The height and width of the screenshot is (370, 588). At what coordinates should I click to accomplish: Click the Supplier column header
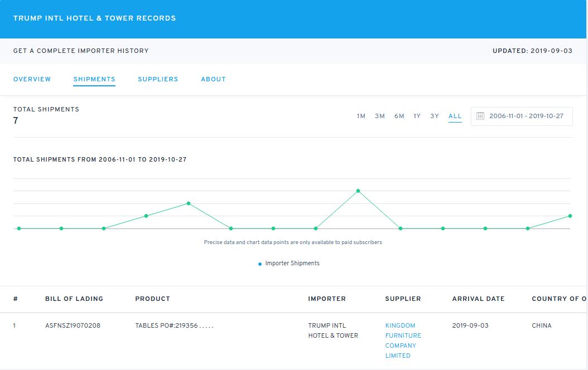coord(403,299)
